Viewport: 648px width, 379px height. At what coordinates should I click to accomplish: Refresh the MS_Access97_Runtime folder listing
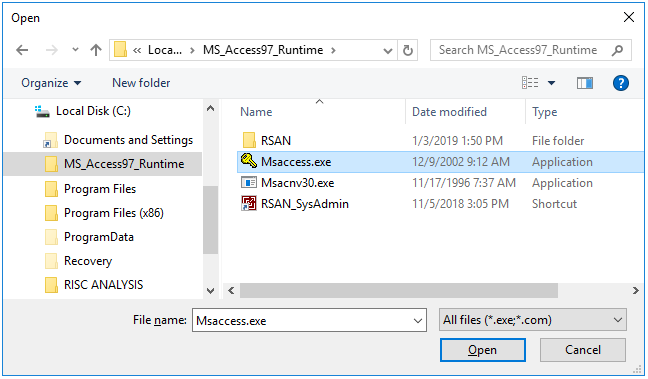(407, 50)
